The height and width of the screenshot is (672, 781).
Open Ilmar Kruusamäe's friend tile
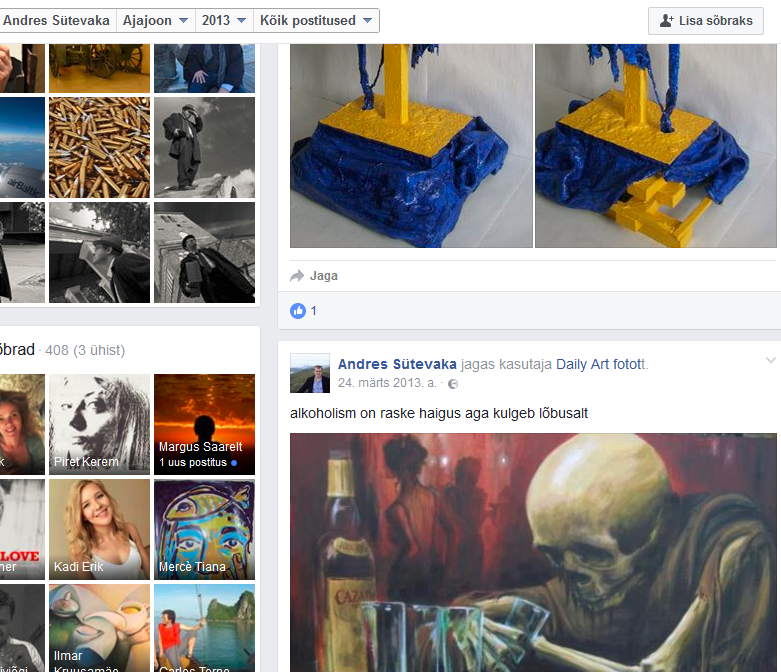[x=100, y=628]
